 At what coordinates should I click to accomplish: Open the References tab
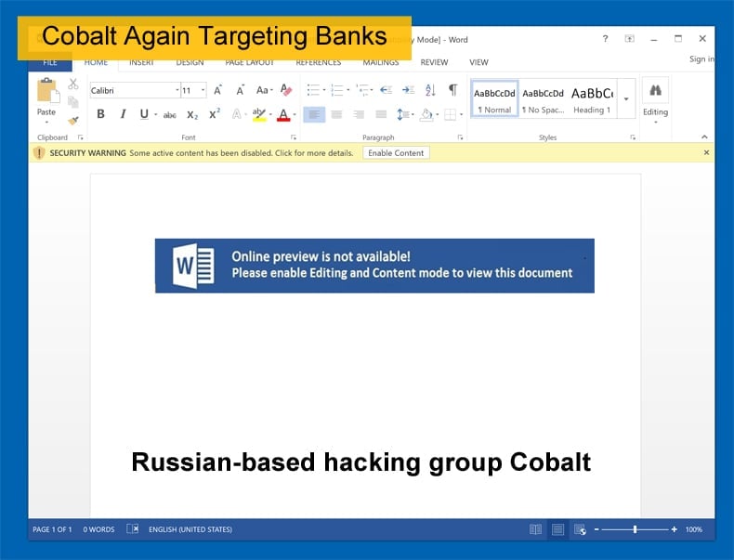point(319,62)
